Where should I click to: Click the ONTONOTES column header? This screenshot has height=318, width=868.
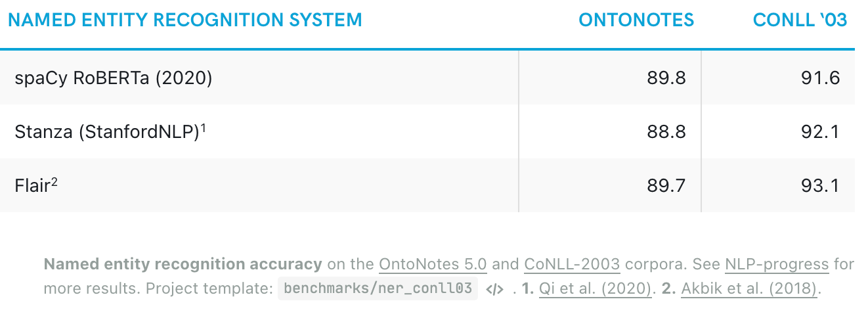tap(636, 20)
